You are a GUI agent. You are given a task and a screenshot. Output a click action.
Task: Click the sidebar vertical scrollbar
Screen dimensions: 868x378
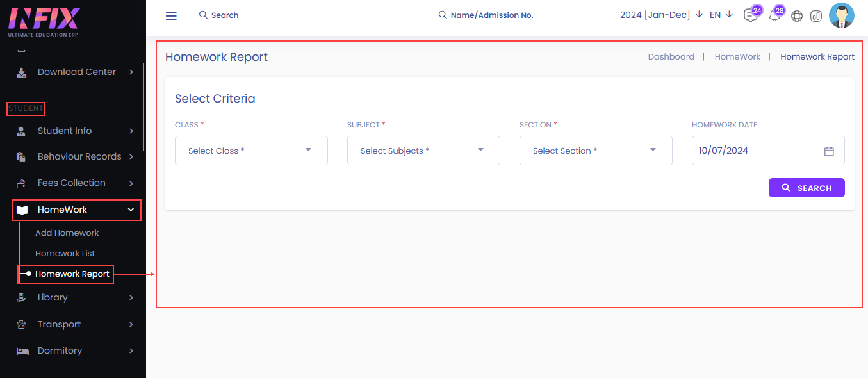[x=143, y=107]
